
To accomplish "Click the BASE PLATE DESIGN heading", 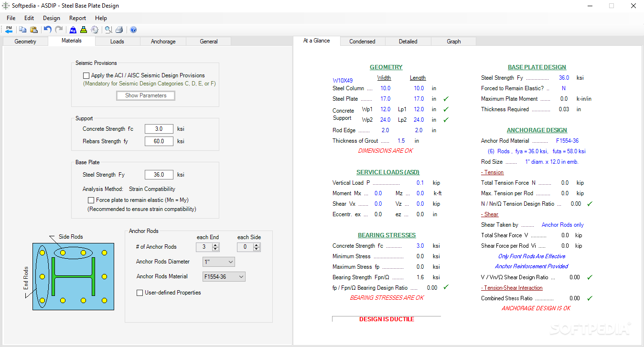I will (x=537, y=67).
